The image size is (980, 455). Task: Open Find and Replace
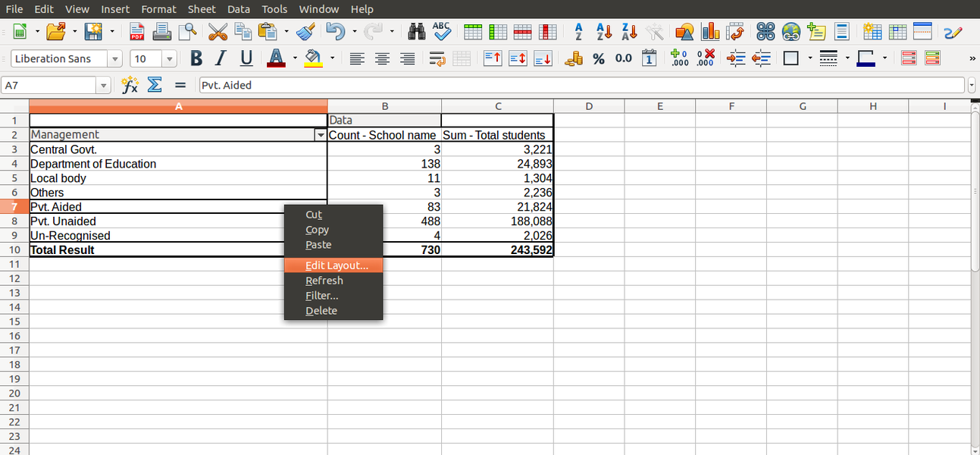point(416,32)
